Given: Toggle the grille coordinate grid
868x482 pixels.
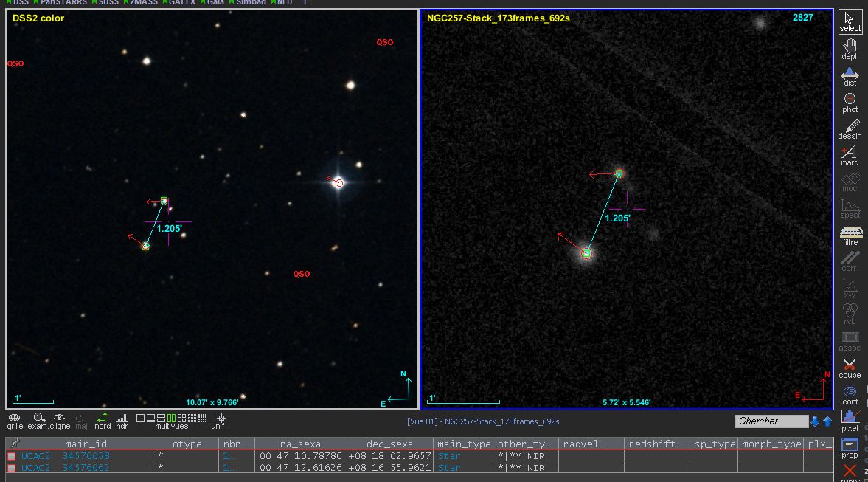Looking at the screenshot, I should [15, 421].
